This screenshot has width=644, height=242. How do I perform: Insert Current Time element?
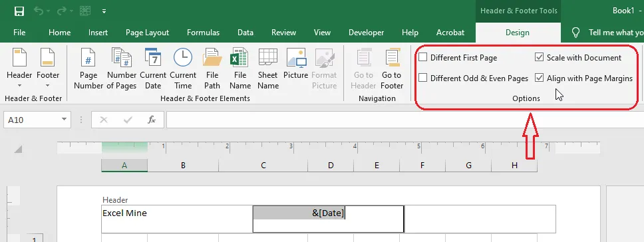pos(183,69)
